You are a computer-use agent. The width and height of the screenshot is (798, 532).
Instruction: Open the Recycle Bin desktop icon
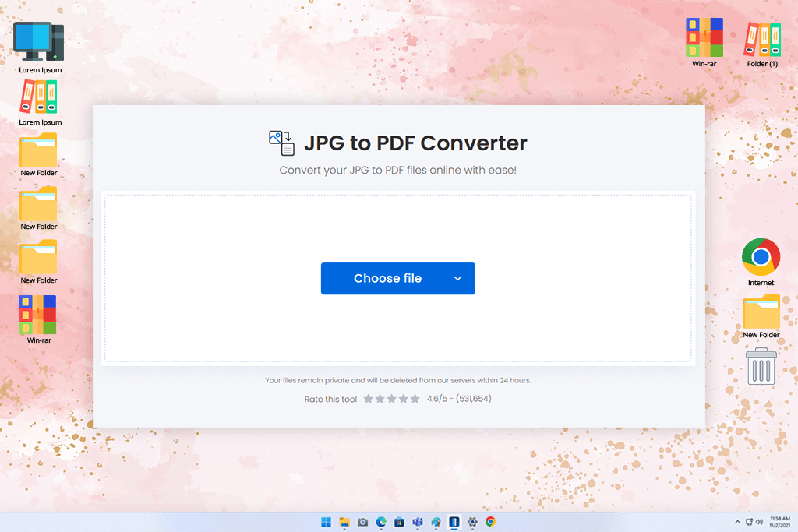pyautogui.click(x=761, y=366)
